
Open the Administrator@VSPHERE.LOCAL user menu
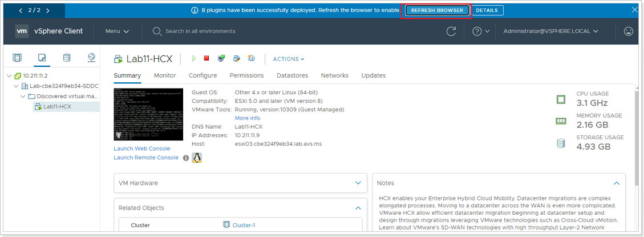point(551,31)
